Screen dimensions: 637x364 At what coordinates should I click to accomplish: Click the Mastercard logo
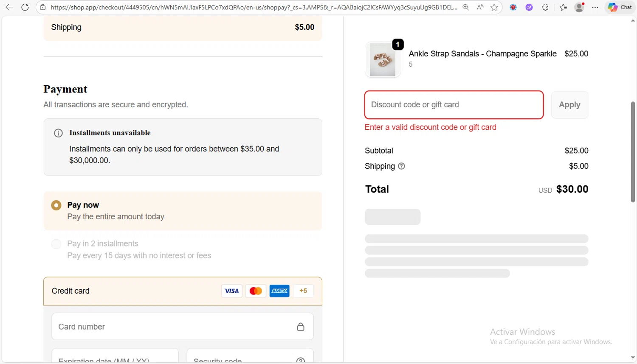pos(256,291)
